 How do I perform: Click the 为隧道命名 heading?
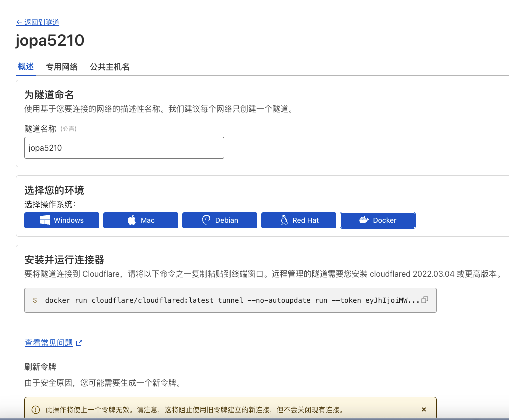(x=49, y=95)
